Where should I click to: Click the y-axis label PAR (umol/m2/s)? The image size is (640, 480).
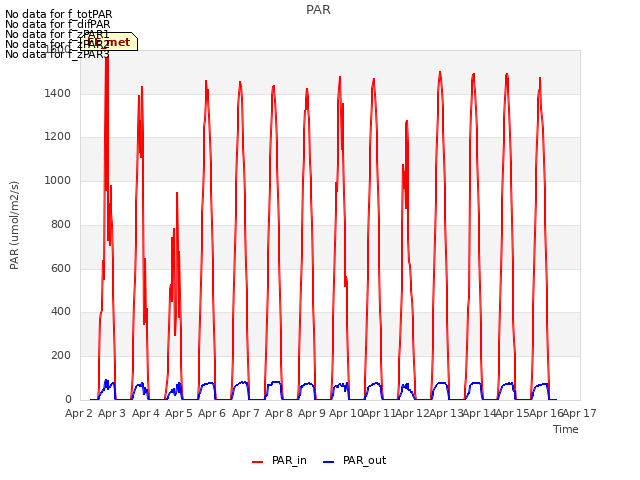pos(14,225)
